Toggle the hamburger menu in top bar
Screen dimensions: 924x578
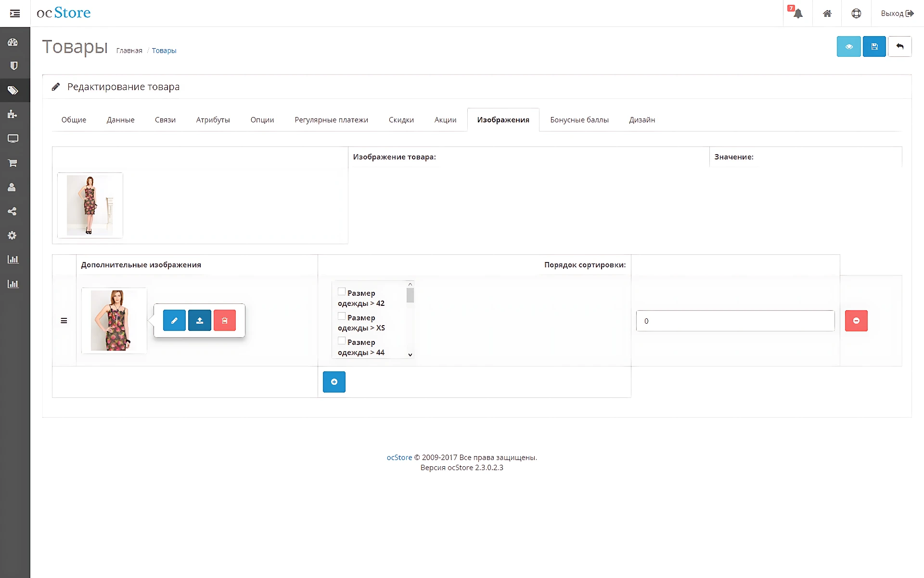tap(15, 13)
